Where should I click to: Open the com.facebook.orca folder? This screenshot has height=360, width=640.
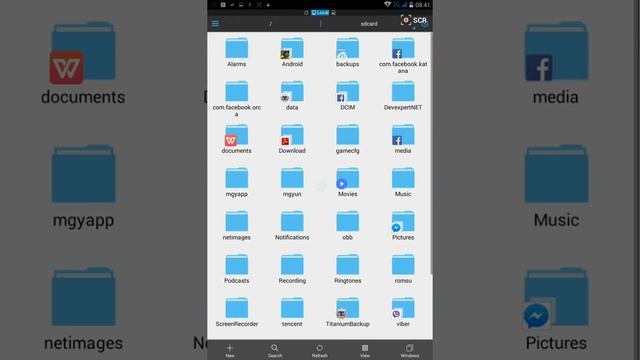click(x=237, y=98)
